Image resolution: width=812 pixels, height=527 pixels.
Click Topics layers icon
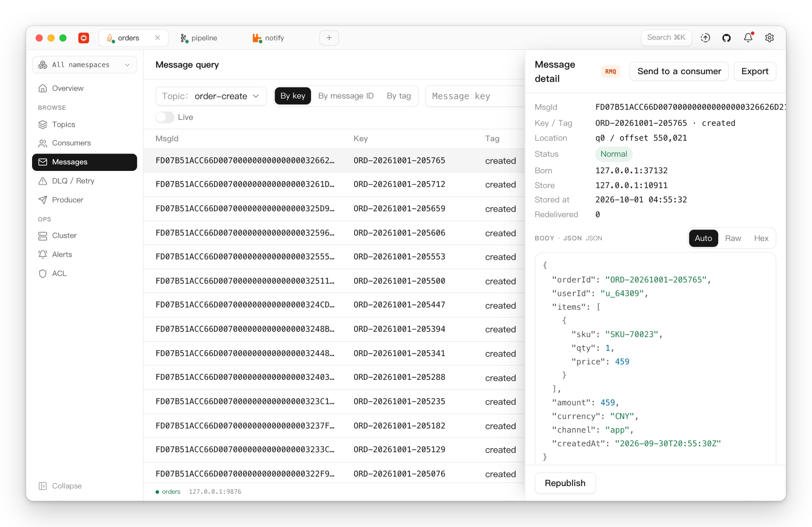[43, 125]
